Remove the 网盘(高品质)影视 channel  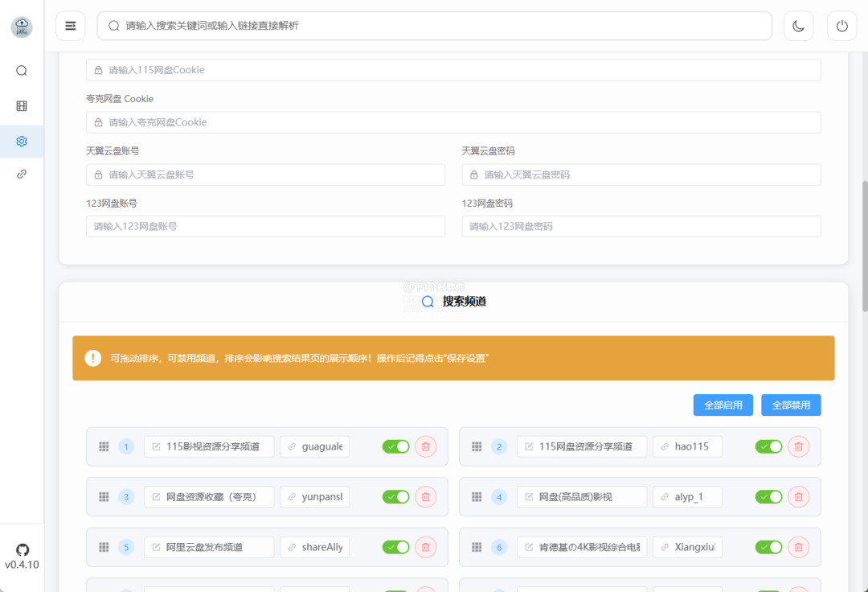[x=798, y=497]
